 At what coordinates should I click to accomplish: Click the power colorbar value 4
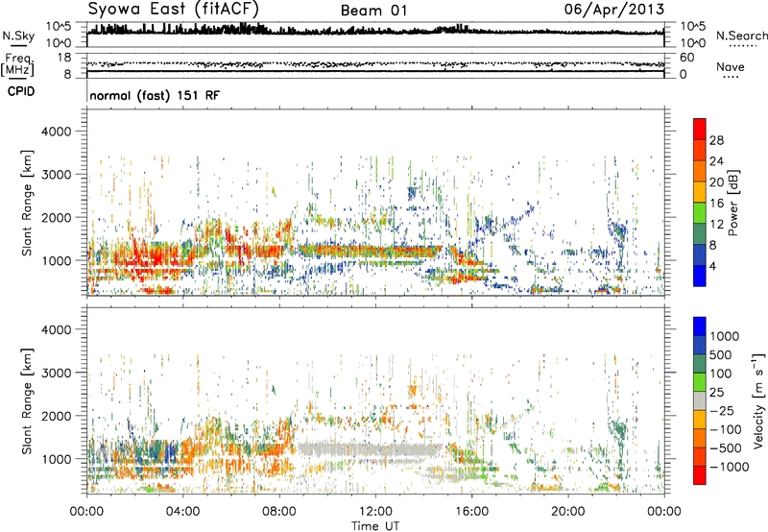(x=712, y=266)
